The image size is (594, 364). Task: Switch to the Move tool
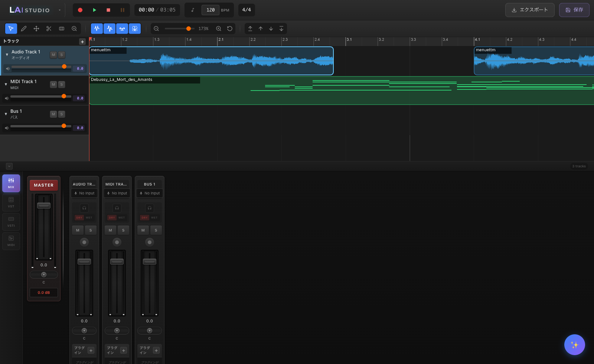point(36,29)
